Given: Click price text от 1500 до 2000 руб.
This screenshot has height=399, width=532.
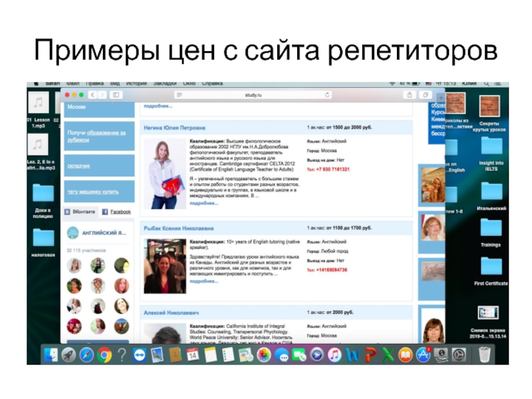Looking at the screenshot, I should [348, 128].
